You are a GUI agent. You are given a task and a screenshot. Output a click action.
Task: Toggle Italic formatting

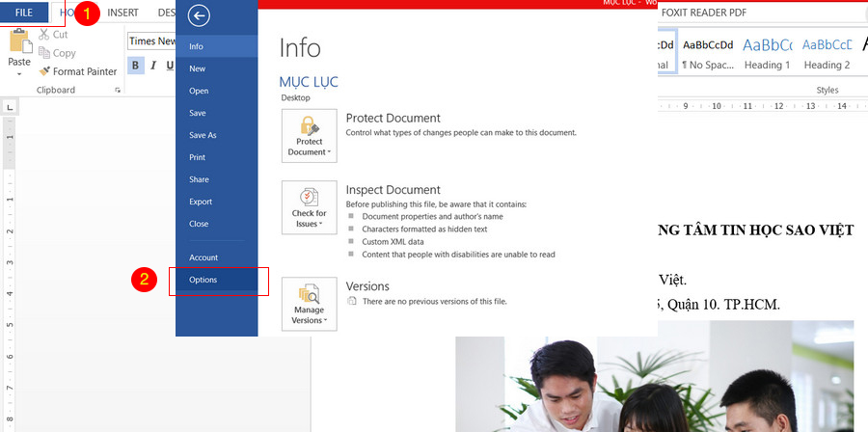pos(153,66)
